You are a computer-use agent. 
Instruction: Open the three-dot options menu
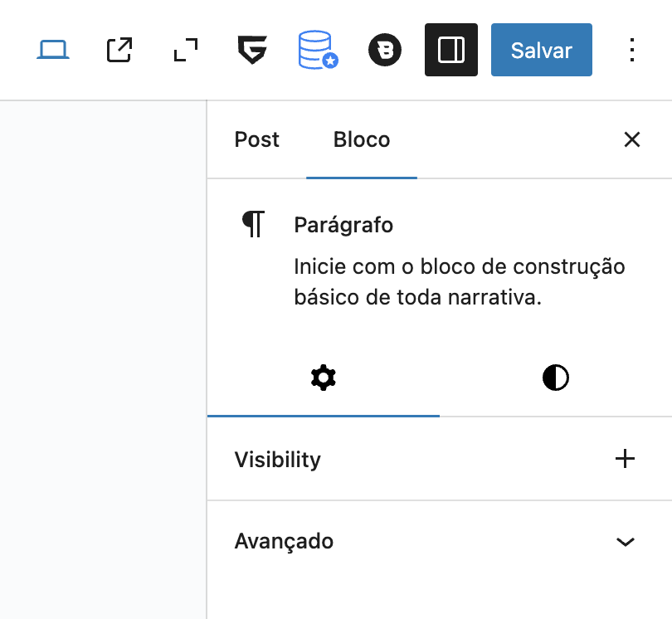point(631,50)
